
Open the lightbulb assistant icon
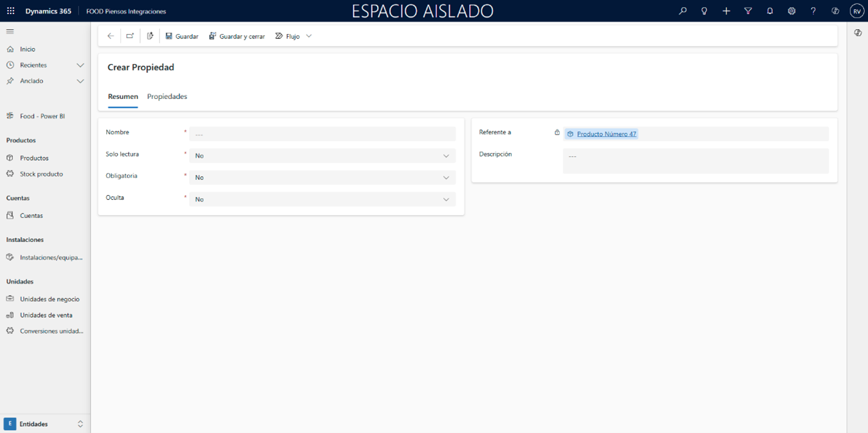[704, 11]
